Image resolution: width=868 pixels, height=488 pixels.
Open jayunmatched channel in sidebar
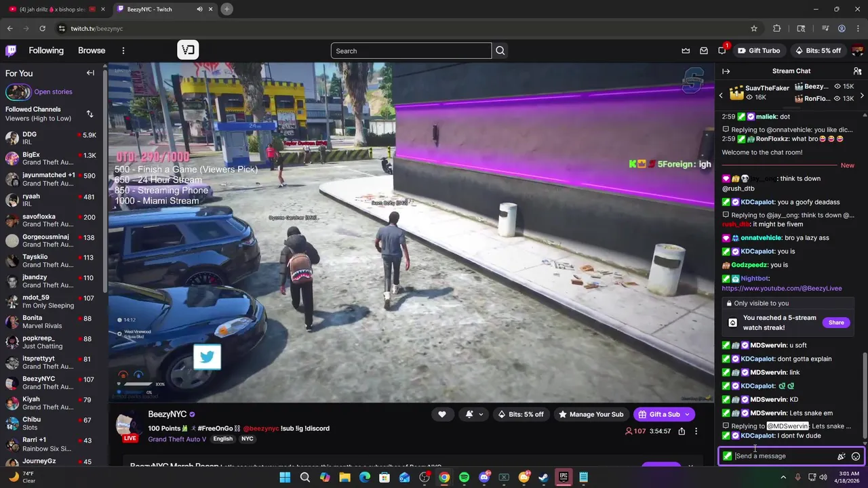[53, 180]
